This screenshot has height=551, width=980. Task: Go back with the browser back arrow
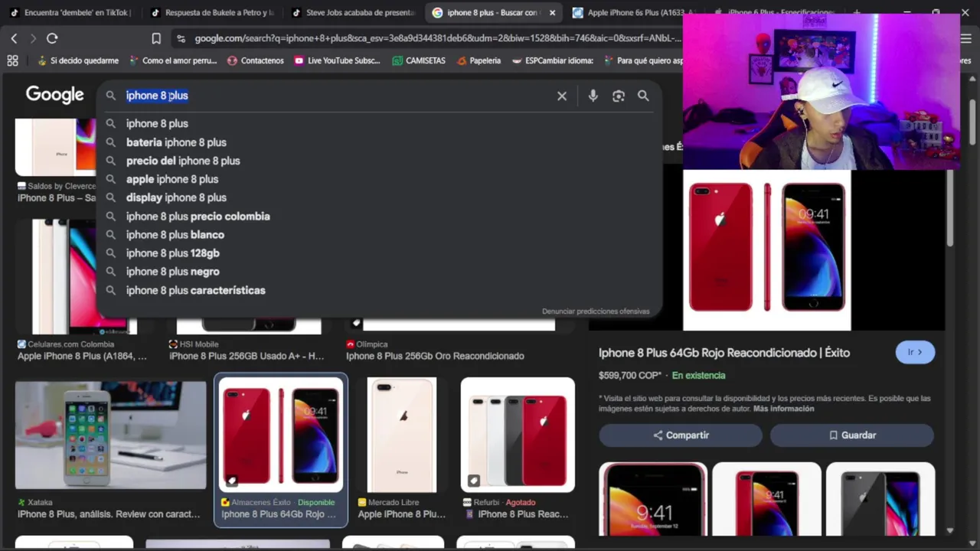[14, 38]
